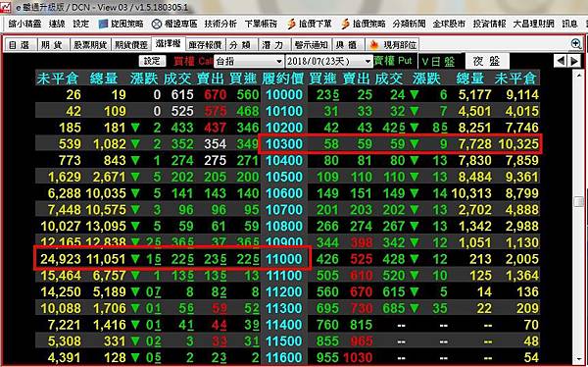
Task: Toggle the V日盤 day session option
Action: tap(438, 61)
